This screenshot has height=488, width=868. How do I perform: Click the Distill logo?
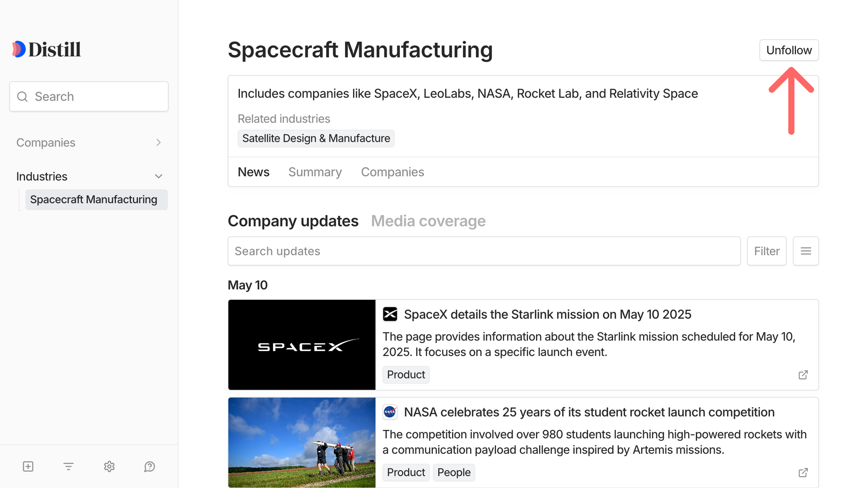(46, 49)
